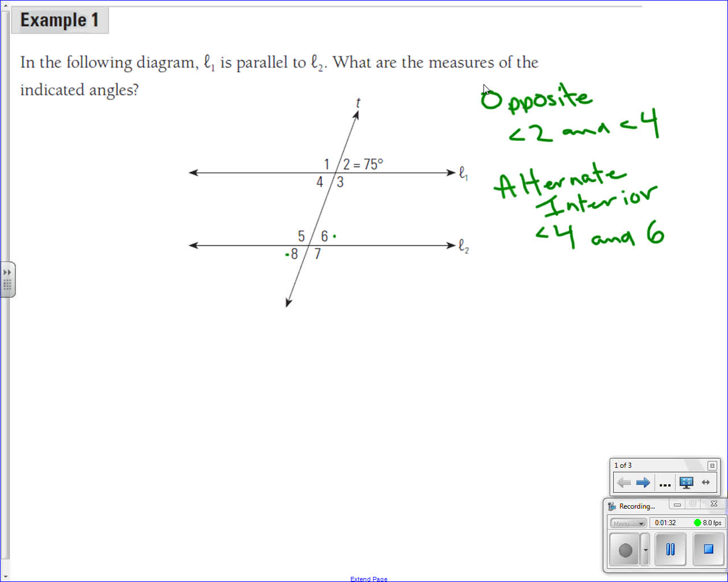
Task: Click angle label 3 in diagram
Action: coord(340,182)
